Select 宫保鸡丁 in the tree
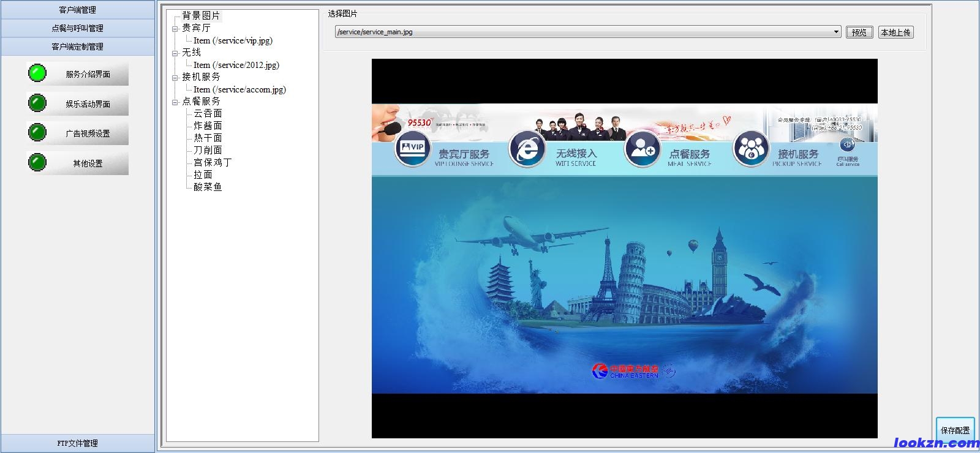 click(213, 162)
